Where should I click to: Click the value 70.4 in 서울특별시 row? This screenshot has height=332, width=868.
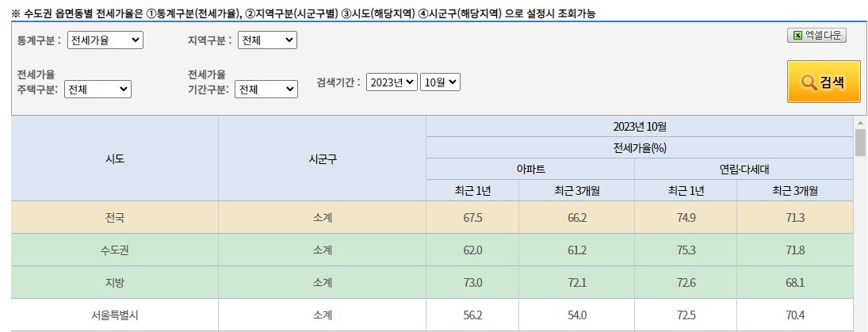click(x=796, y=315)
